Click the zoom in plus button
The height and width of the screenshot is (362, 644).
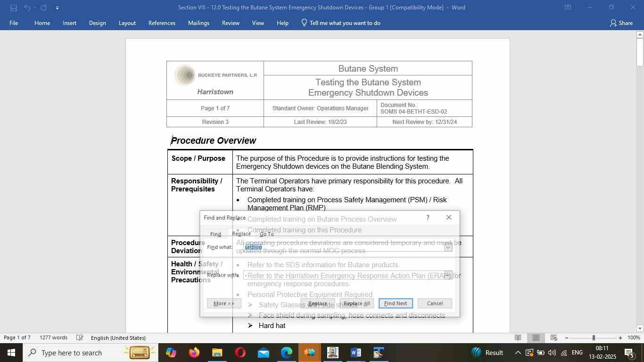[x=620, y=337]
